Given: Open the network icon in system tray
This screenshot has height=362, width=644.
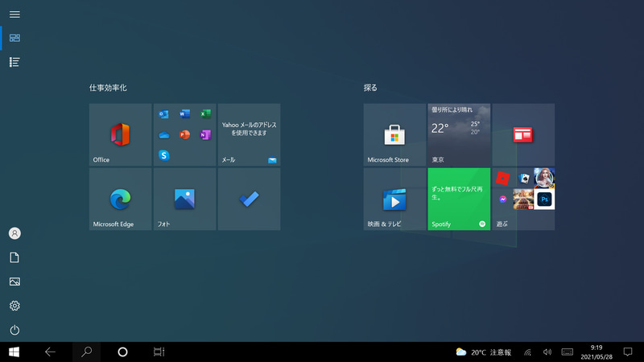Looking at the screenshot, I should (x=528, y=352).
